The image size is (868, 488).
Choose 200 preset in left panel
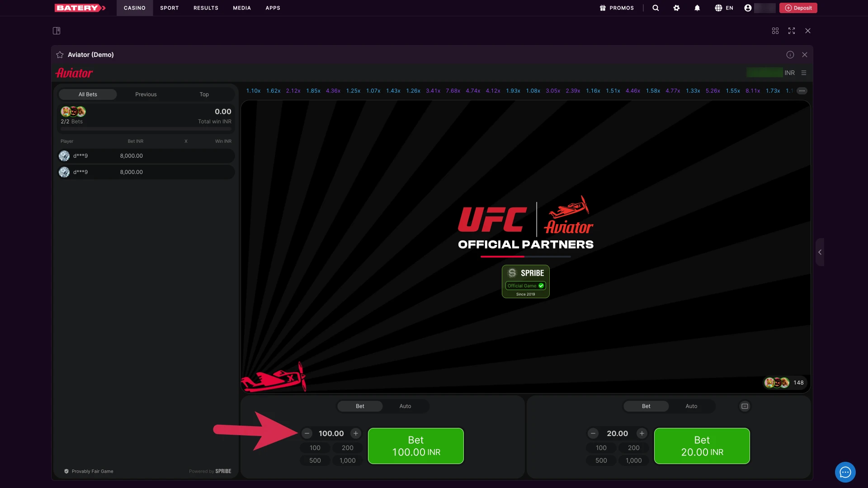click(348, 448)
